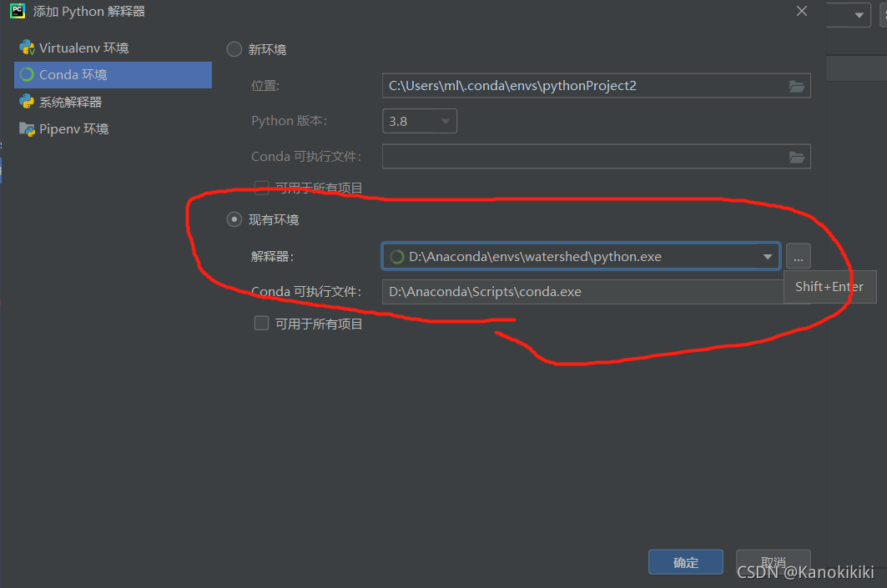
Task: Confirm the dialog with the 确定 button
Action: [686, 562]
